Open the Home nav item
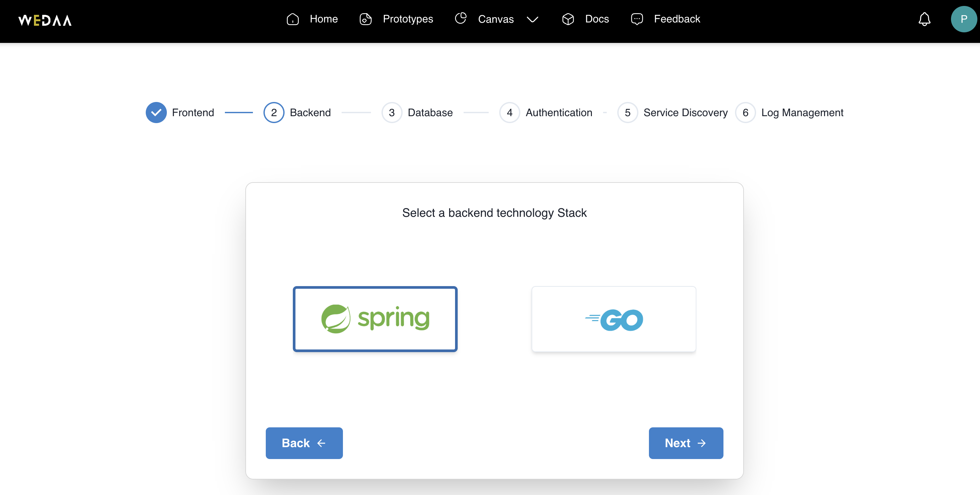This screenshot has width=980, height=495. tap(323, 19)
